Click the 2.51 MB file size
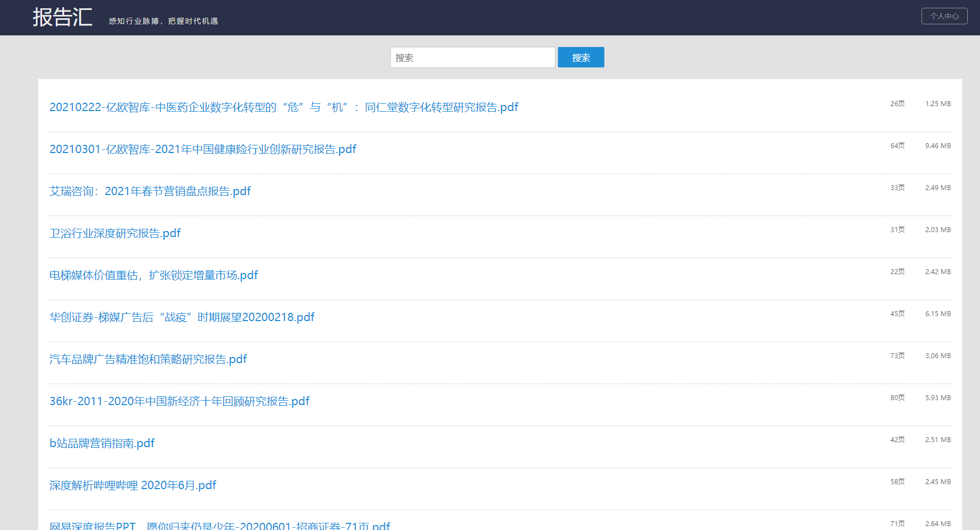Screen dimensions: 980x530 point(938,440)
